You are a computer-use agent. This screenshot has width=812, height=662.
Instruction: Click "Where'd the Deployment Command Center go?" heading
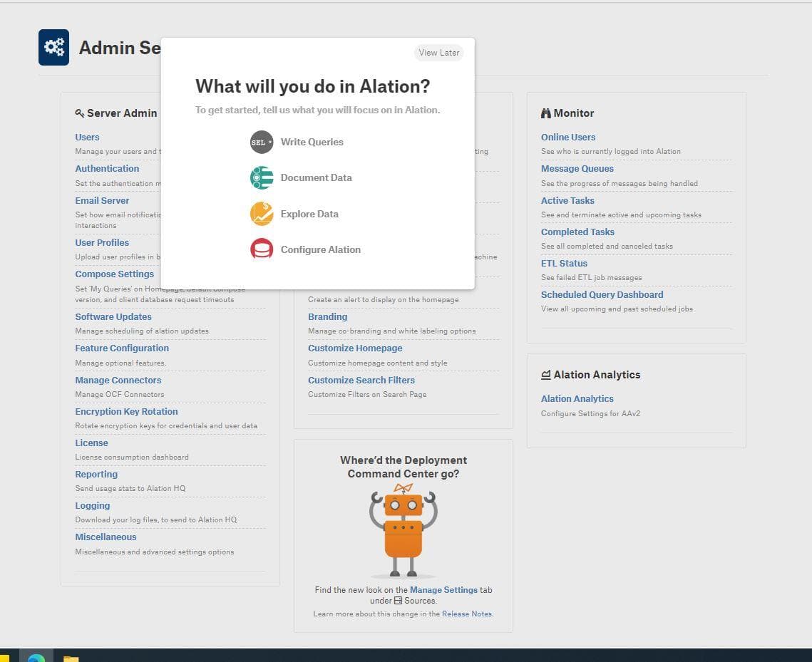(x=404, y=467)
